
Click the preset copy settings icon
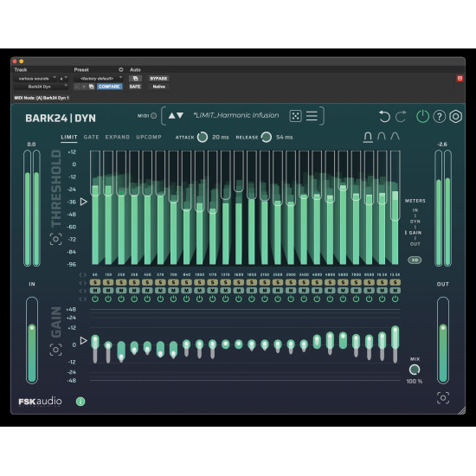91,87
